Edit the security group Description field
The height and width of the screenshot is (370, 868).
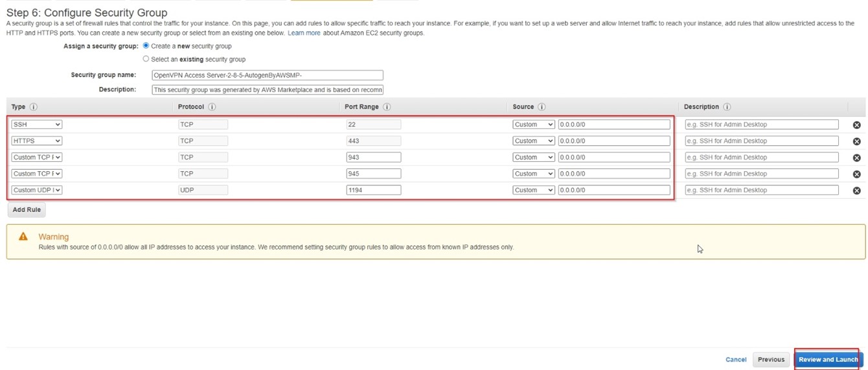coord(268,89)
